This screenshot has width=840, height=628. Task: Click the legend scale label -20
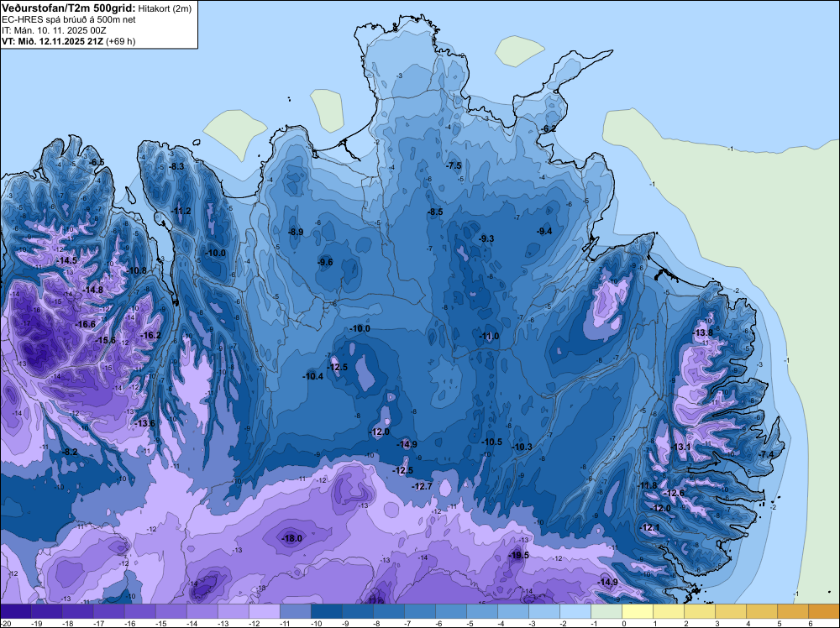pyautogui.click(x=6, y=623)
